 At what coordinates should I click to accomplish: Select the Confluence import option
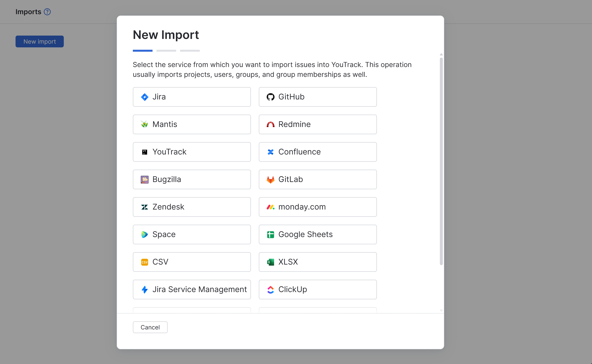[318, 152]
